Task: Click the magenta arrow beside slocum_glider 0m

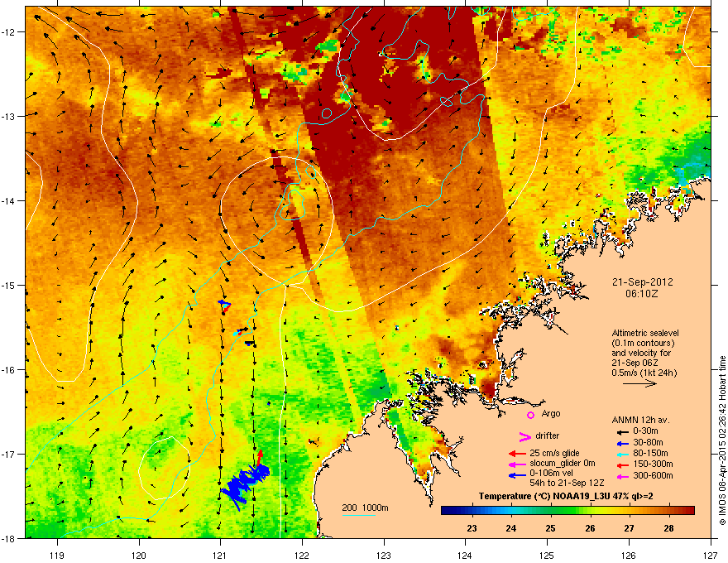Action: click(517, 464)
